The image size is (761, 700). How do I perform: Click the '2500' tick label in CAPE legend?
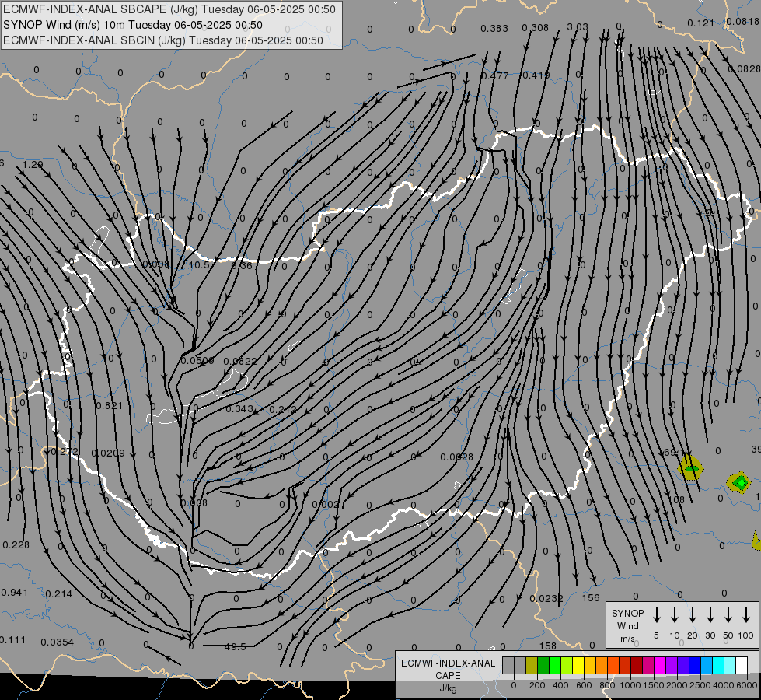(700, 685)
